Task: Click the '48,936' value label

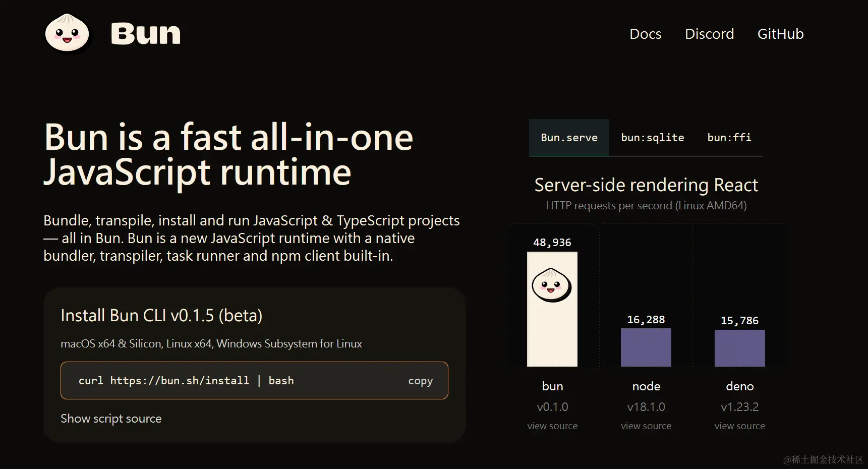Action: click(x=552, y=243)
